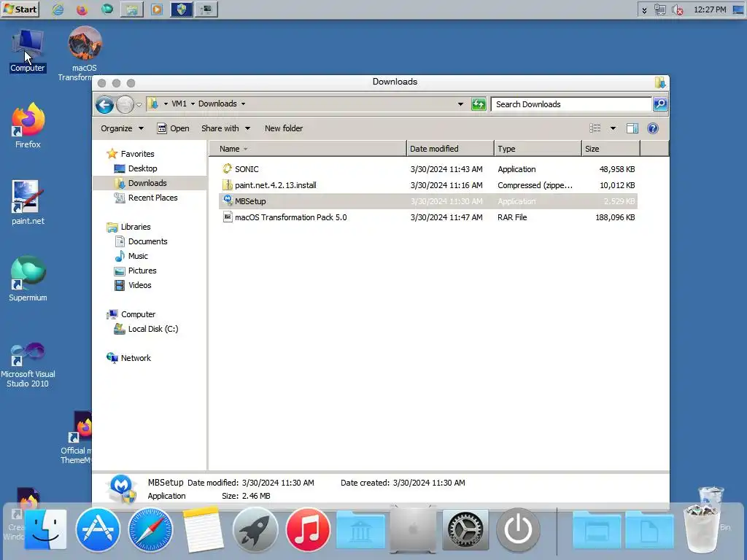Viewport: 747px width, 560px height.
Task: Open Safari compass icon in dock
Action: (x=150, y=529)
